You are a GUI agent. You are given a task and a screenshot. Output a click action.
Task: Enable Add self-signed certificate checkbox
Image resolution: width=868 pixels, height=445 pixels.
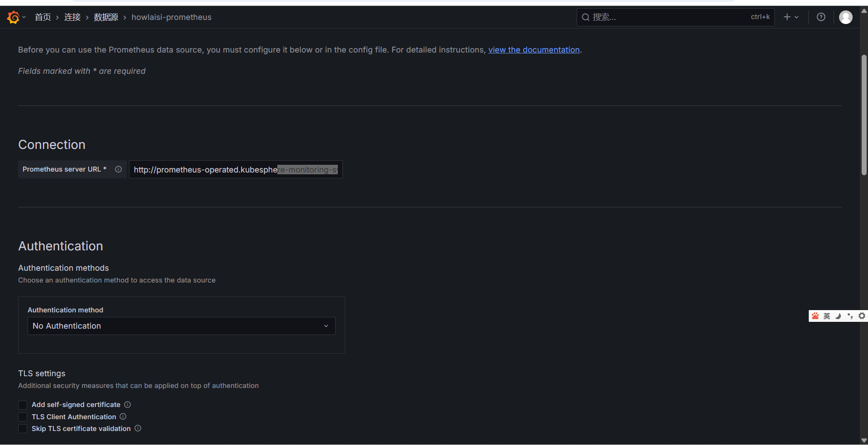pyautogui.click(x=23, y=405)
